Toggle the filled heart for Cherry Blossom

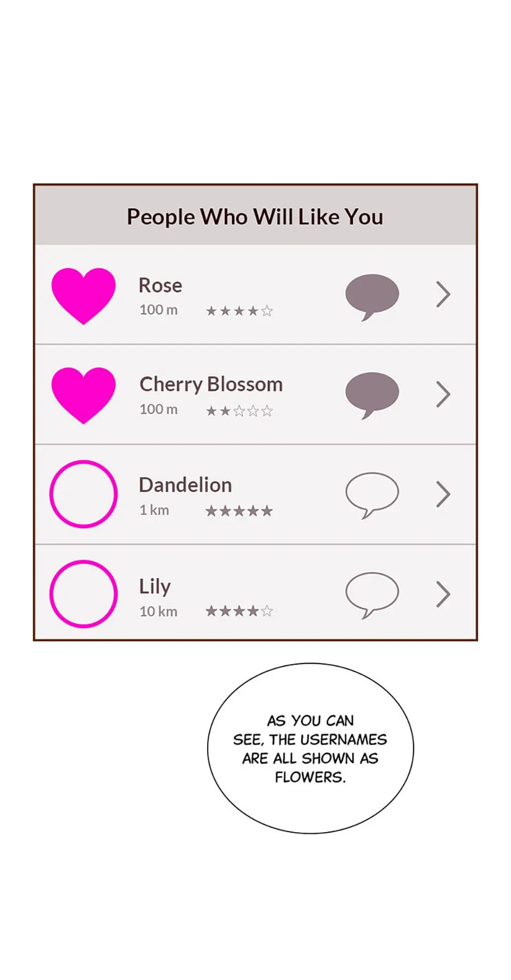tap(83, 394)
